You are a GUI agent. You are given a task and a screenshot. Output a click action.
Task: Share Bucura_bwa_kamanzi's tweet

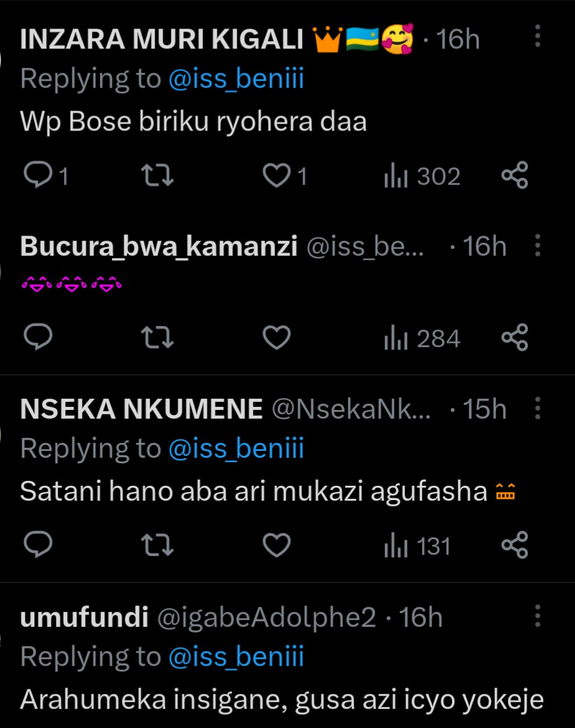click(514, 339)
